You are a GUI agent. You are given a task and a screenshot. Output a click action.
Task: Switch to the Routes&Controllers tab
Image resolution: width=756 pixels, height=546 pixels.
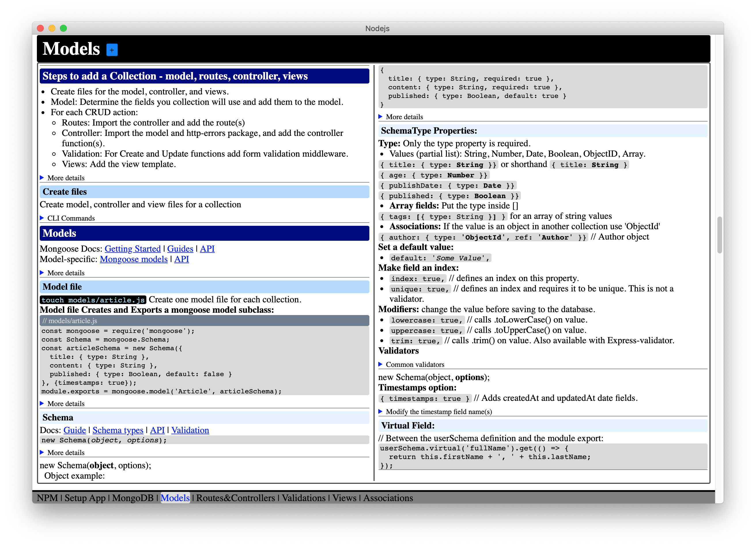236,498
